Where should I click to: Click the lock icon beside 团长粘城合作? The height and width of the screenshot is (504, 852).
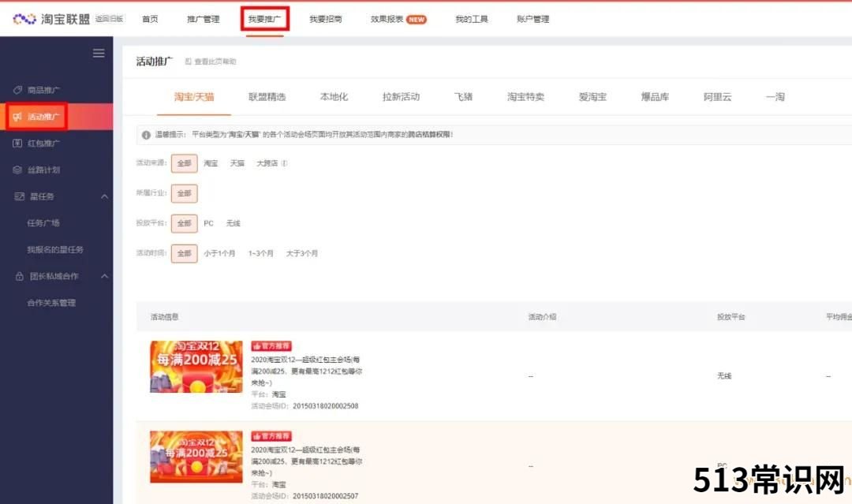(x=20, y=276)
